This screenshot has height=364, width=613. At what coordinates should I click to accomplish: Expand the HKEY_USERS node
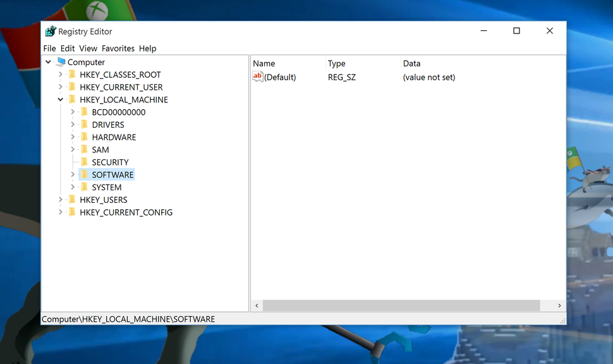coord(59,200)
